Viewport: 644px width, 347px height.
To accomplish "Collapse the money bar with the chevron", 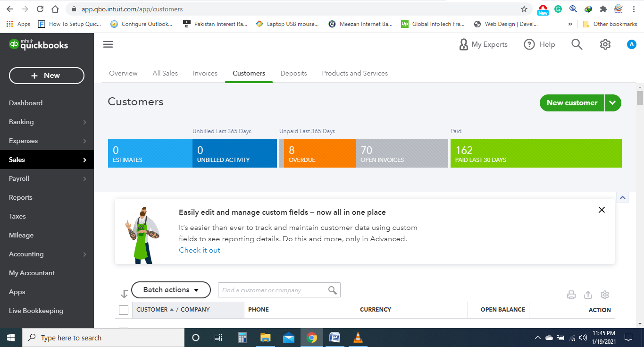I will point(623,197).
